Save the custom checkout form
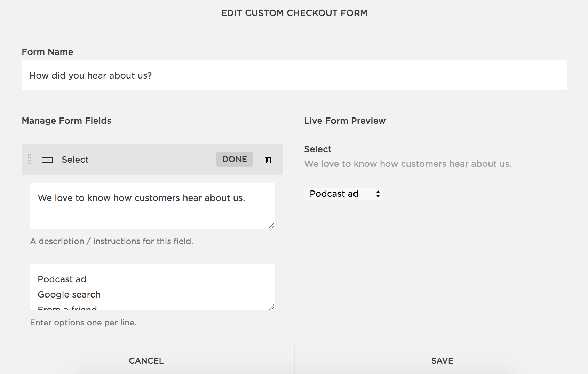Viewport: 588px width, 374px height. point(442,361)
